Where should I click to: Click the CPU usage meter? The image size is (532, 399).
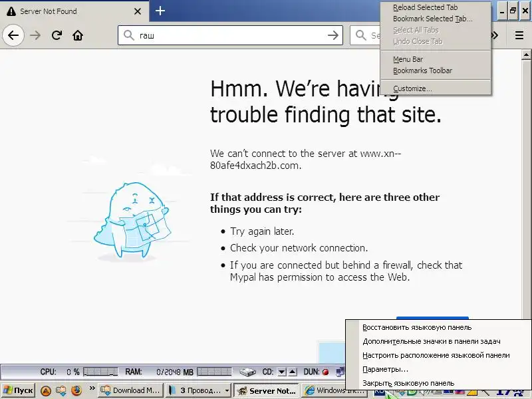pos(101,372)
